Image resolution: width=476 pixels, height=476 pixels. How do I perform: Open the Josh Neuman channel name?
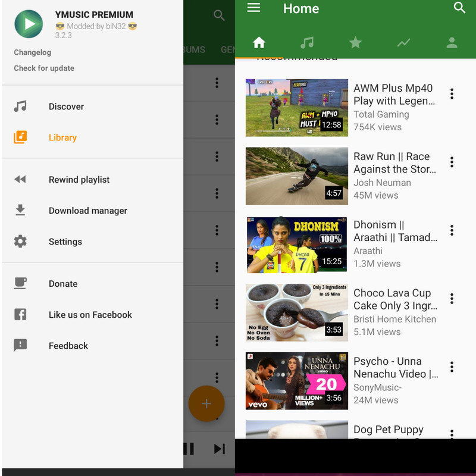pyautogui.click(x=382, y=183)
